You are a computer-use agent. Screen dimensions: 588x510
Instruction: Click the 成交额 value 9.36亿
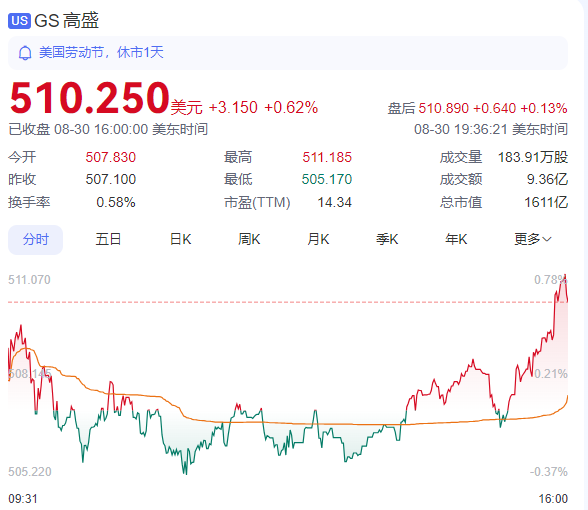[547, 179]
